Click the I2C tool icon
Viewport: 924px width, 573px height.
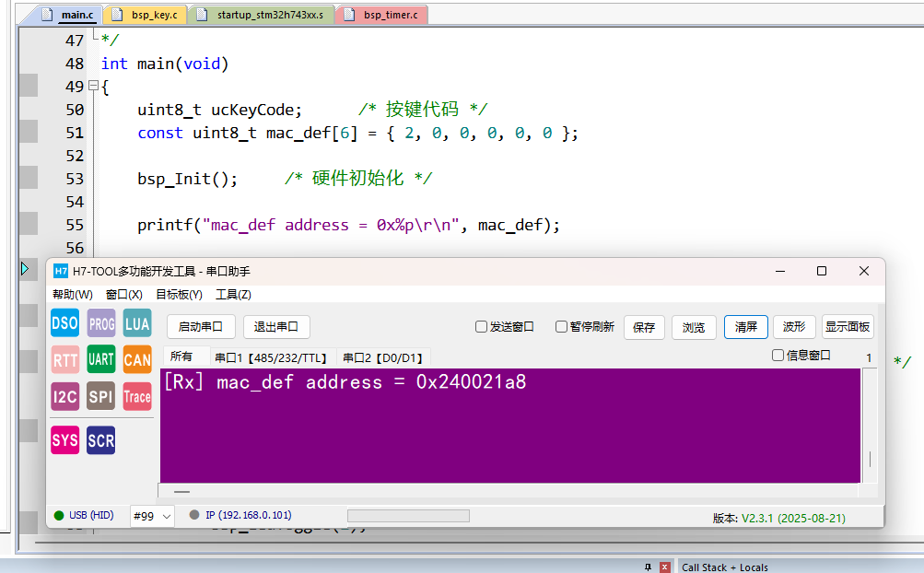(64, 397)
